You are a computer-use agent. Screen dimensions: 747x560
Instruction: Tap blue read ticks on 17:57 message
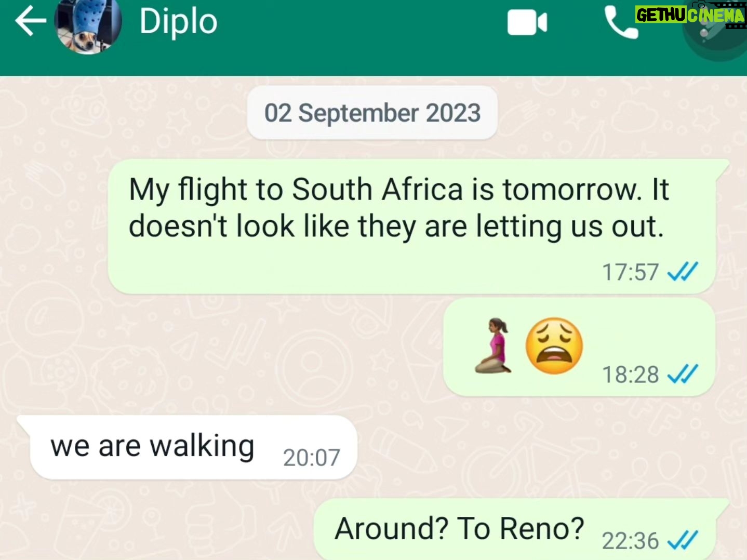point(683,272)
